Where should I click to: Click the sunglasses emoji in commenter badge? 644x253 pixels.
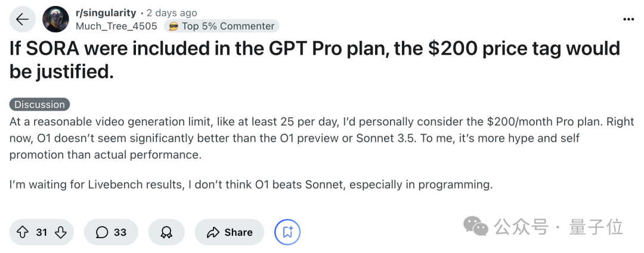tap(174, 26)
